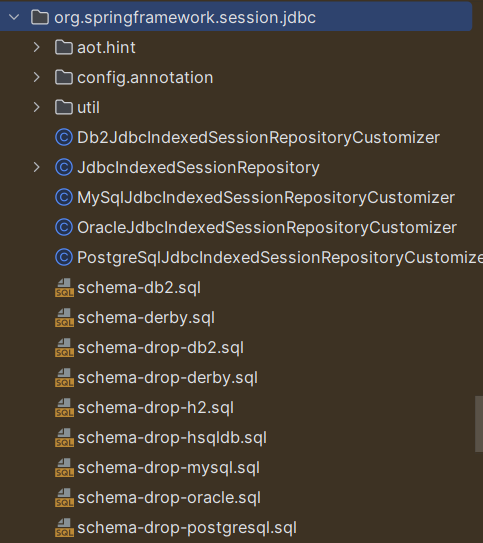Click the SQL icon of schema-drop-h2.sql
Viewport: 483px width, 543px height.
click(x=64, y=408)
